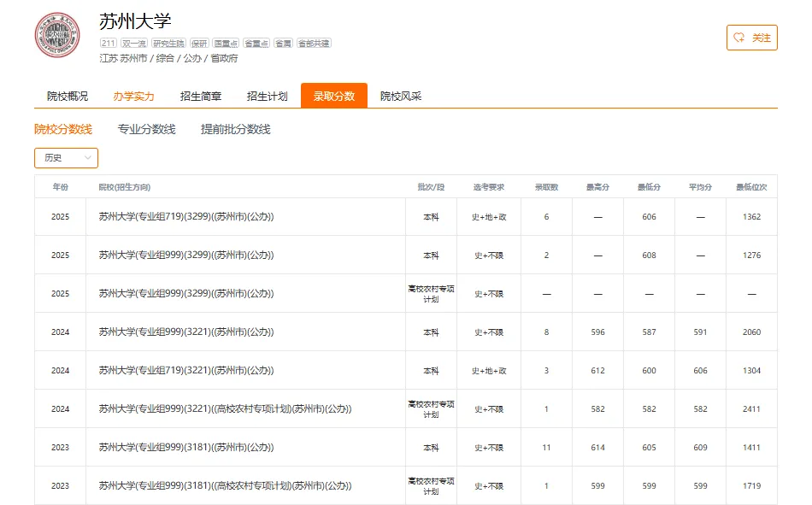812x505 pixels.
Task: Click the minimum score 605 cell
Action: click(x=649, y=447)
